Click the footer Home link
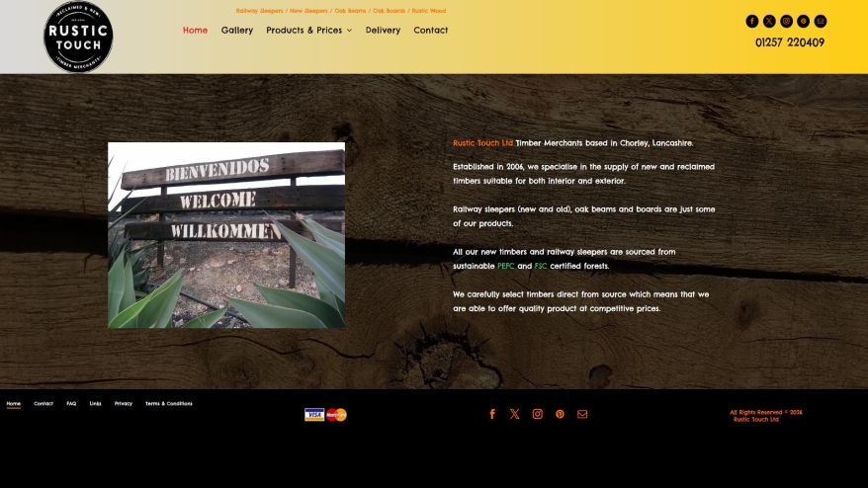Viewport: 868px width, 488px height. pyautogui.click(x=13, y=403)
